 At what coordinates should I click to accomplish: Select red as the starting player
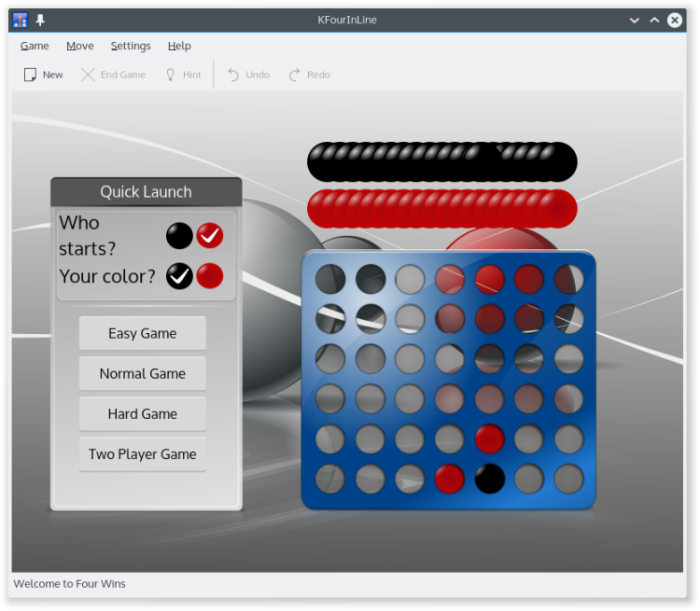pos(210,236)
